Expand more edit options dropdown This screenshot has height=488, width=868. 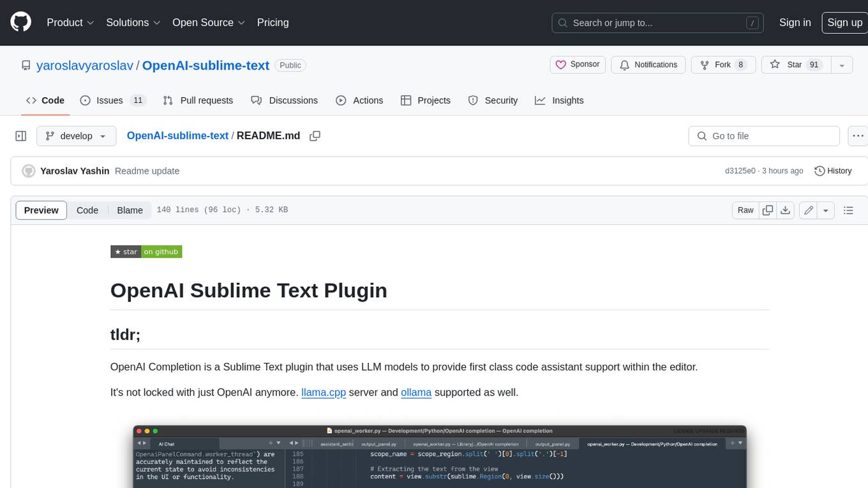click(826, 210)
